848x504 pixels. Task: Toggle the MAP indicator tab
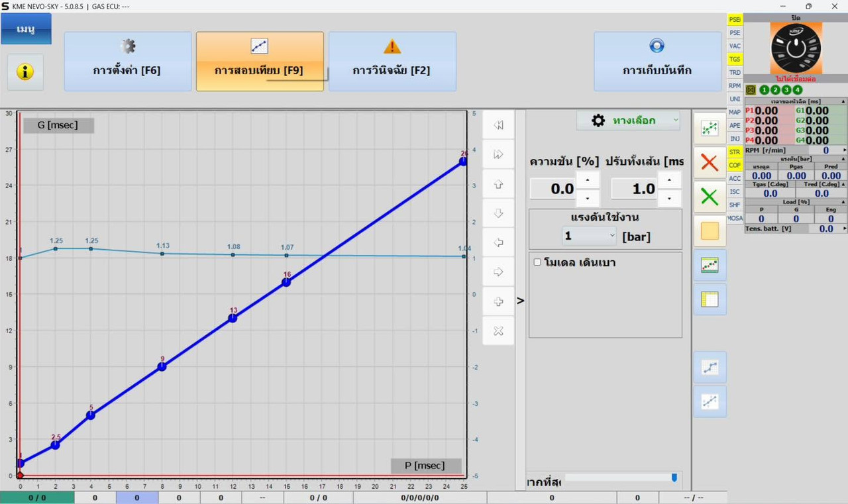tap(735, 112)
